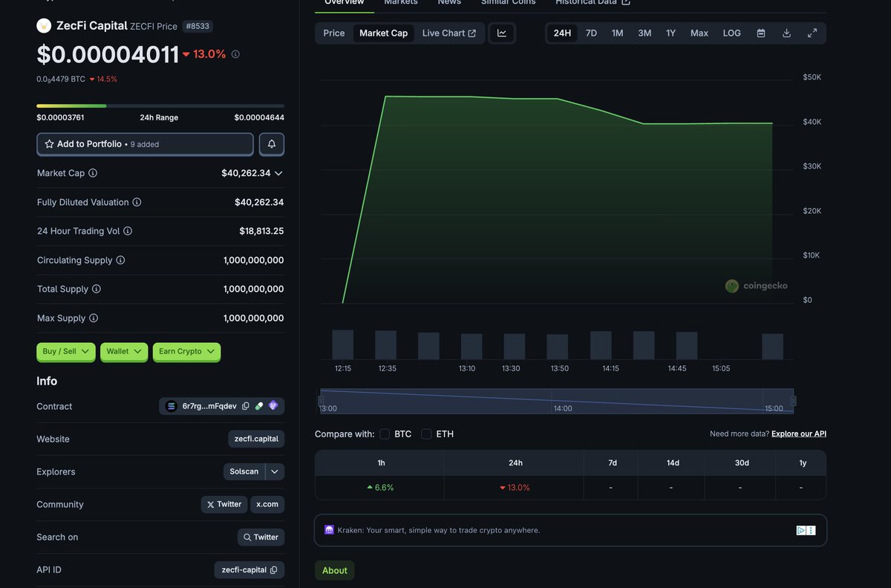The width and height of the screenshot is (891, 588).
Task: Click the download chart data icon
Action: tap(786, 33)
